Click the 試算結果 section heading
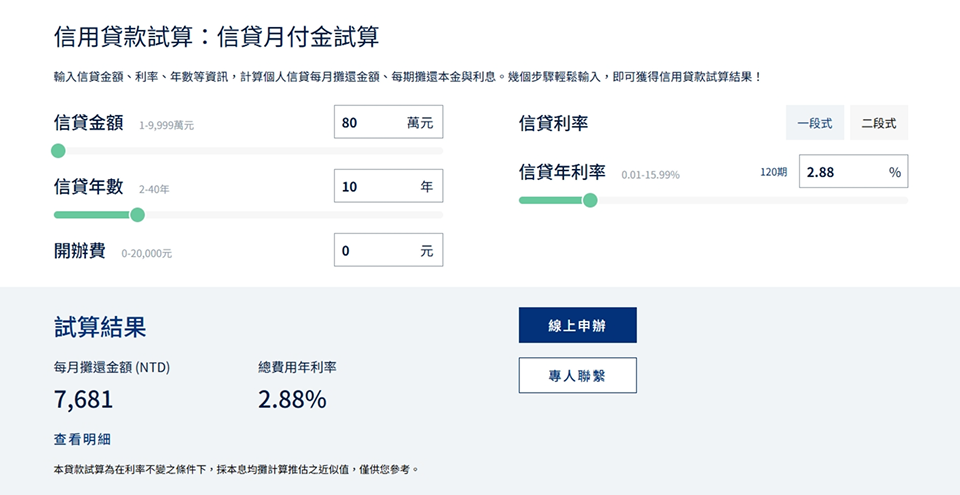 tap(100, 326)
